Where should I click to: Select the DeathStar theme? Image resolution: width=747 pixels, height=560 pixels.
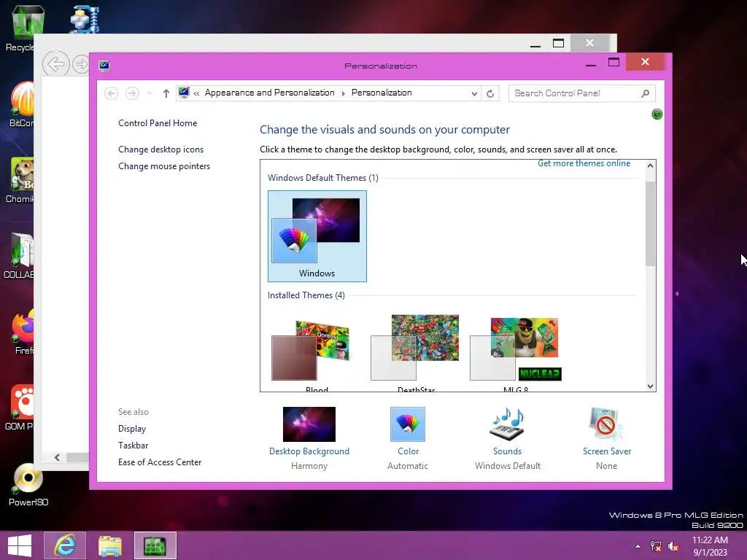pyautogui.click(x=416, y=352)
